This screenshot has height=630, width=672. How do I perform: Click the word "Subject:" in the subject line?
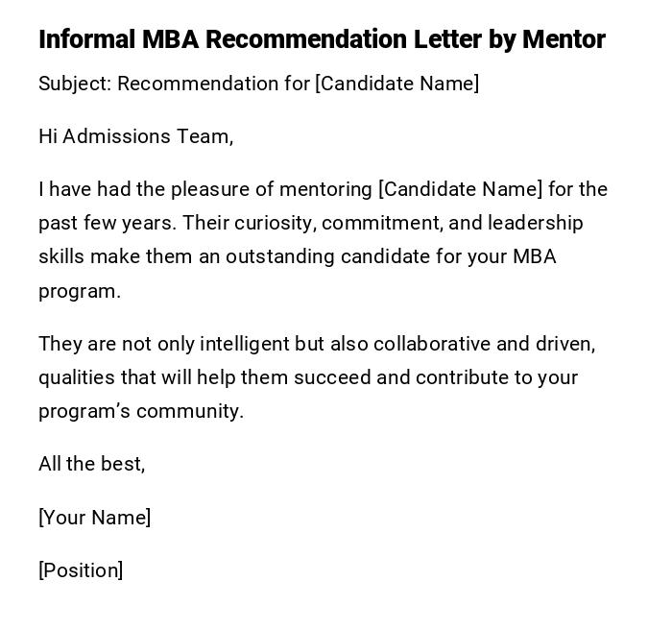(75, 84)
